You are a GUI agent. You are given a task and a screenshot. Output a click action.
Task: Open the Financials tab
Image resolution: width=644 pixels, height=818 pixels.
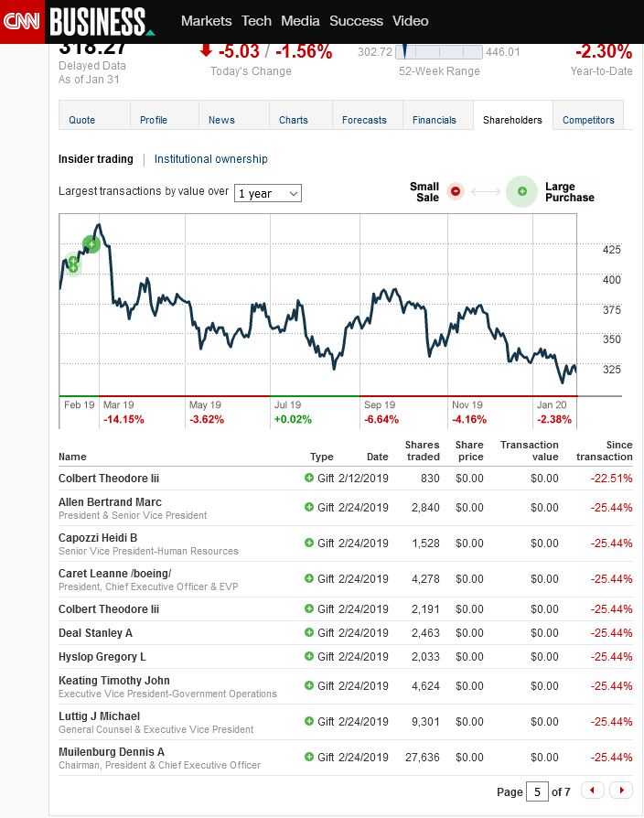point(435,120)
